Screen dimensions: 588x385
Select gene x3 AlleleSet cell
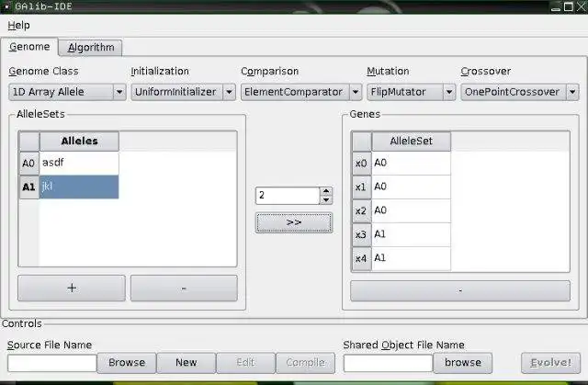pyautogui.click(x=411, y=234)
